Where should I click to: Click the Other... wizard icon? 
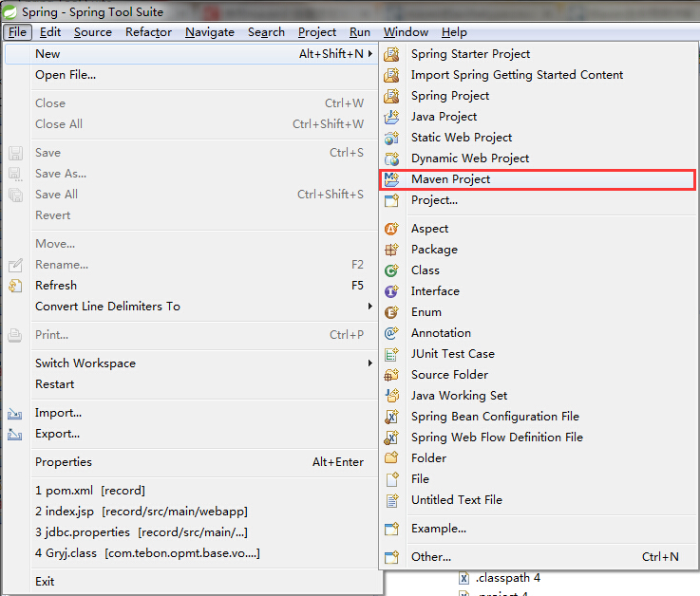[x=391, y=557]
